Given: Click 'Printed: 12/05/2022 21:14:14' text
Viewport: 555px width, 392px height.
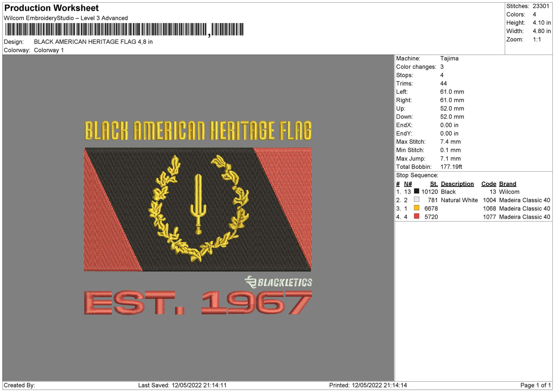Looking at the screenshot, I should point(368,385).
